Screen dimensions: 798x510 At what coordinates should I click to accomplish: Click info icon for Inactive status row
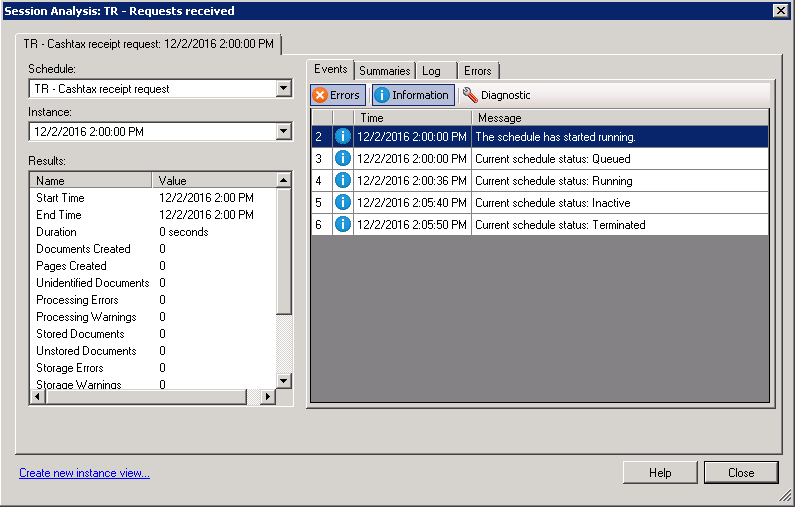tap(343, 203)
